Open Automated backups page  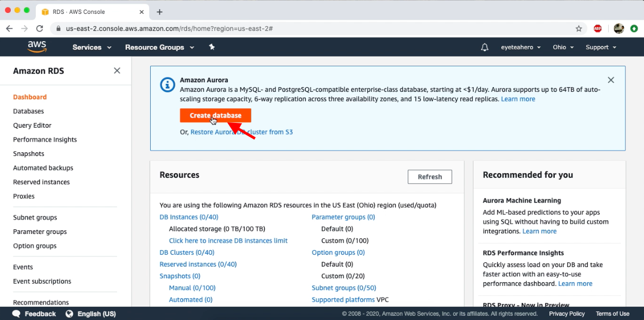[x=43, y=168]
